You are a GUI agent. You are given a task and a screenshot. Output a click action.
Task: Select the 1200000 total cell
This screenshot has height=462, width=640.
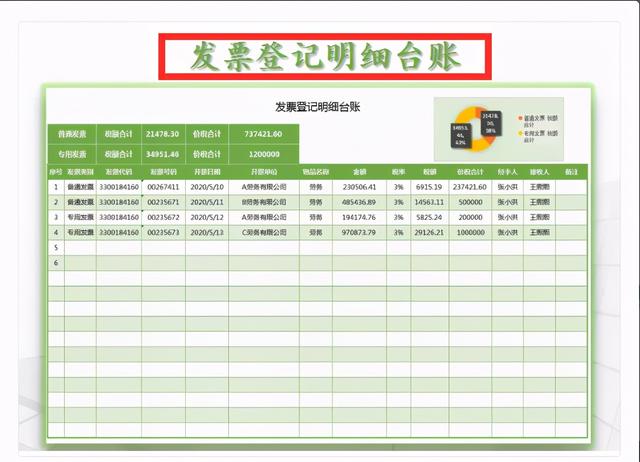263,154
